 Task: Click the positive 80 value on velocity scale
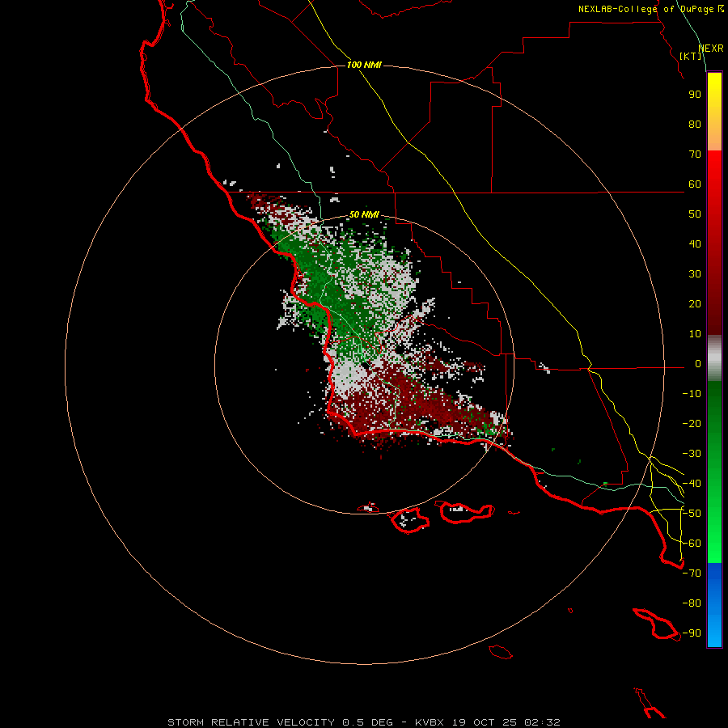click(695, 124)
